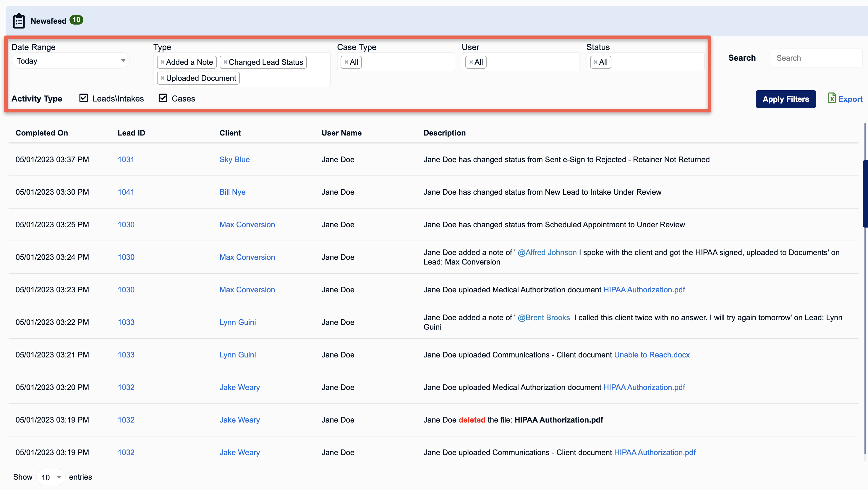
Task: Open the Case Type multi-select field
Action: pyautogui.click(x=396, y=62)
